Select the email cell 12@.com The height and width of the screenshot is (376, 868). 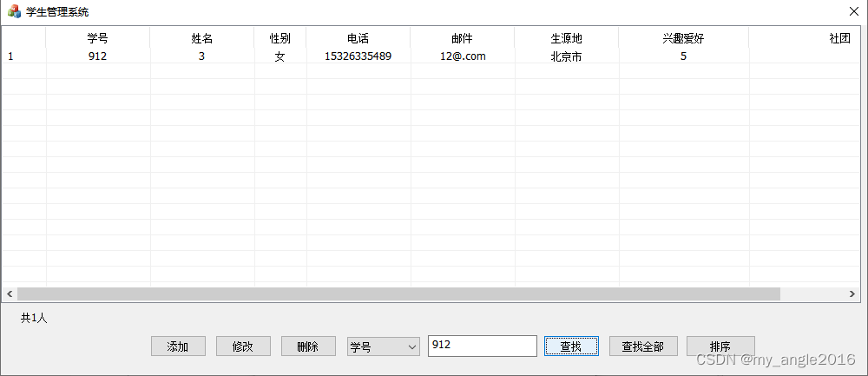tap(463, 56)
